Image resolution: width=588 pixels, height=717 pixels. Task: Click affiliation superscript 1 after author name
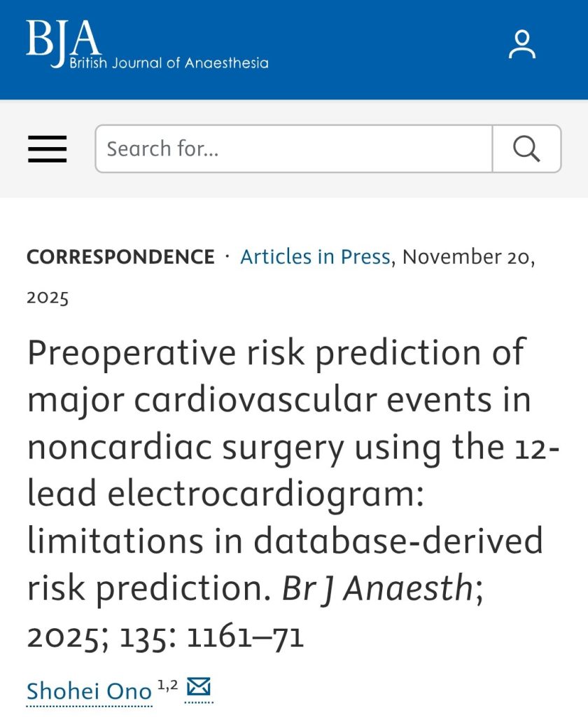click(x=160, y=685)
